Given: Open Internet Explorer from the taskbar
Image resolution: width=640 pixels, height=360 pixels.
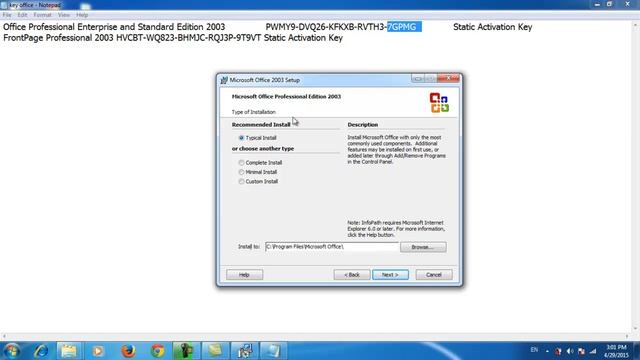Looking at the screenshot, I should (x=41, y=351).
